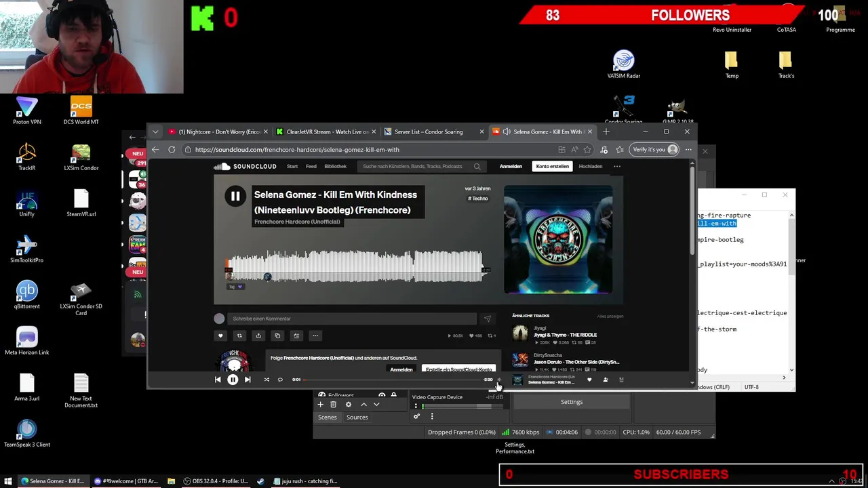The height and width of the screenshot is (488, 868).
Task: Click the magnifier search icon in SoundCloud header
Action: (477, 166)
